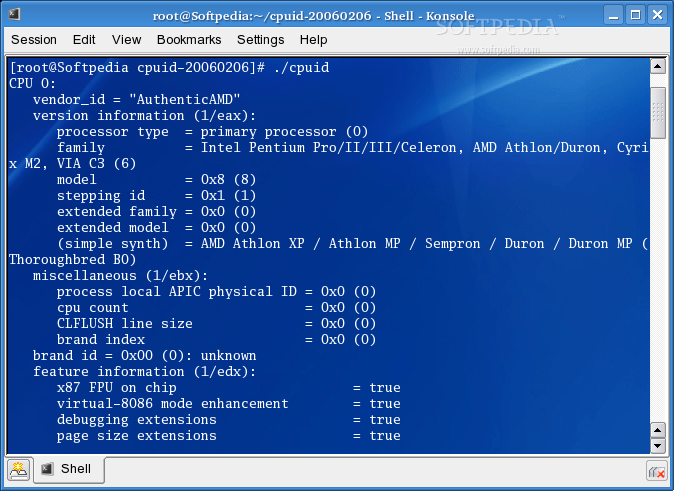
Task: Switch to the Shell session tab
Action: coord(69,470)
